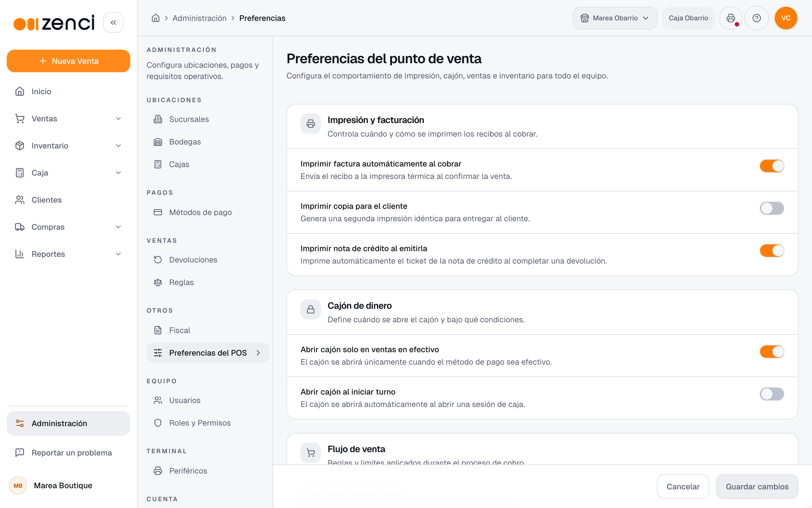Click the Periféricos printer icon

click(x=158, y=471)
